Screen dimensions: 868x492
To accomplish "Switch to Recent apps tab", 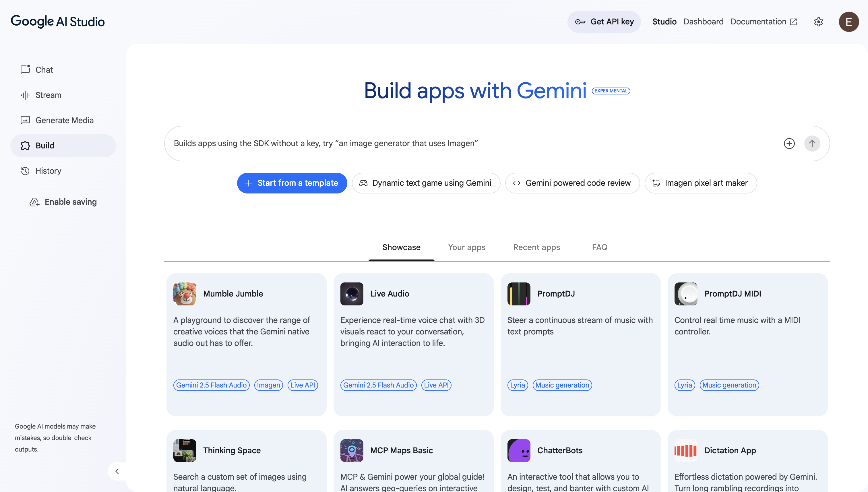I will coord(536,247).
